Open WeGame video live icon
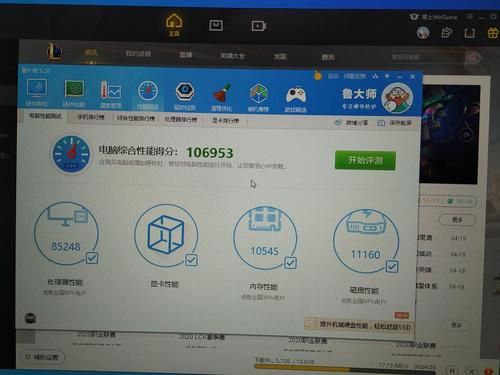 click(x=259, y=26)
